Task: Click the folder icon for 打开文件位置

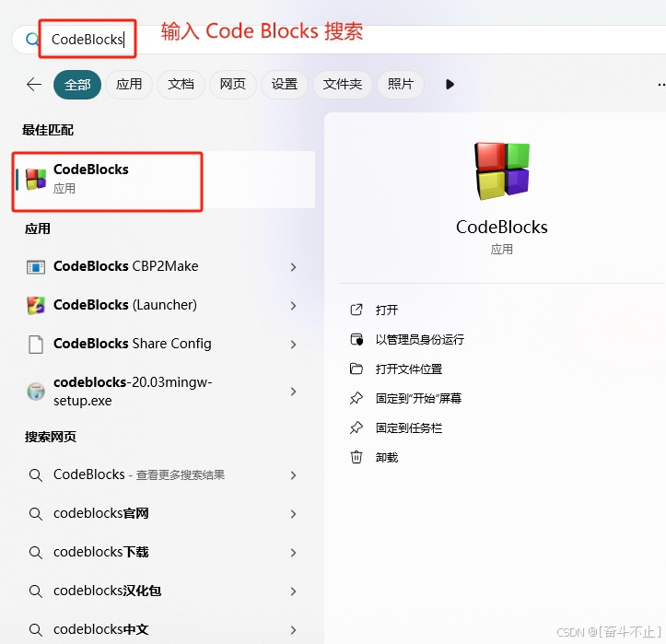Action: [356, 369]
